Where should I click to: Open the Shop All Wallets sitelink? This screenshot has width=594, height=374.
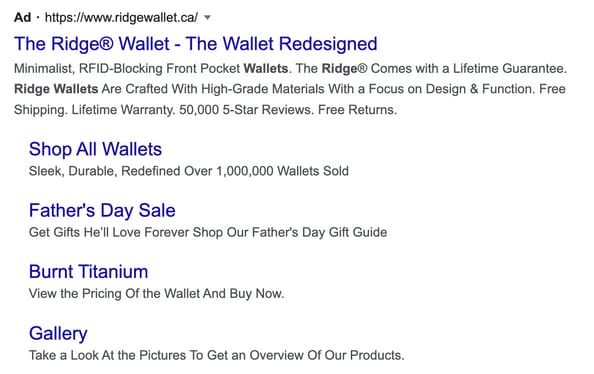(x=95, y=149)
